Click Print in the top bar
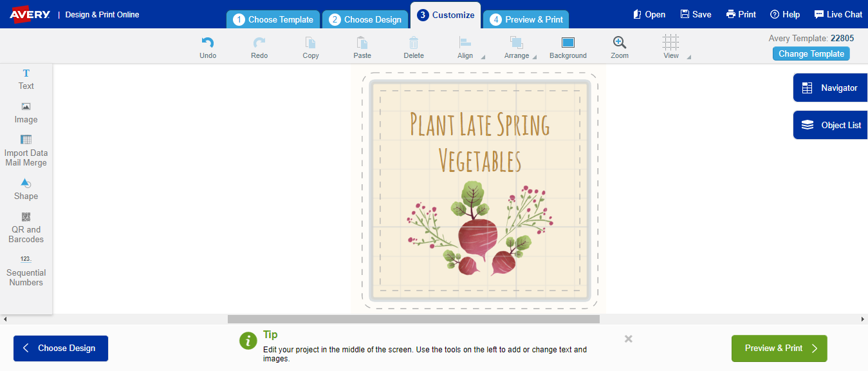Screen dimensions: 868x371 [741, 14]
